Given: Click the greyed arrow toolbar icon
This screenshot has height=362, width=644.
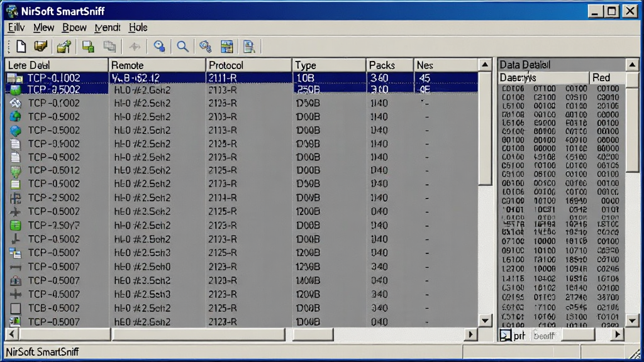Looking at the screenshot, I should (x=135, y=47).
